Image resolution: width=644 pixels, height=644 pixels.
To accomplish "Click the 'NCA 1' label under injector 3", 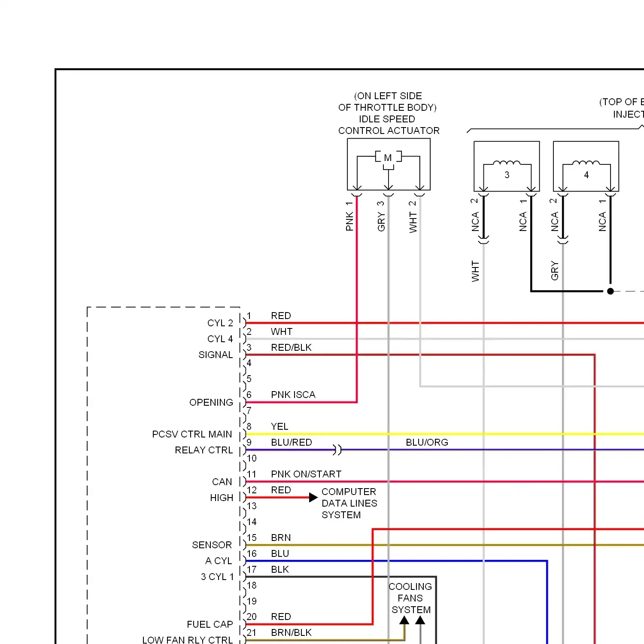I will (x=523, y=215).
